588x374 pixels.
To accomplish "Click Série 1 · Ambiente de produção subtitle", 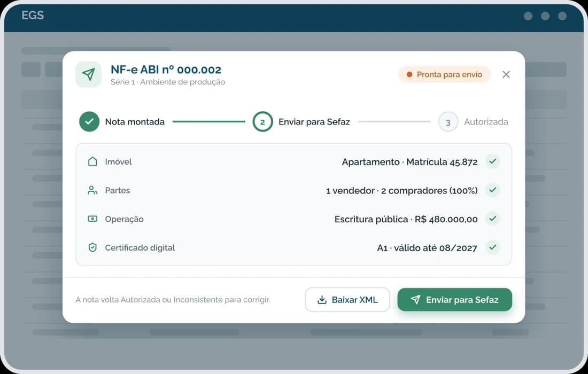I will tap(168, 82).
